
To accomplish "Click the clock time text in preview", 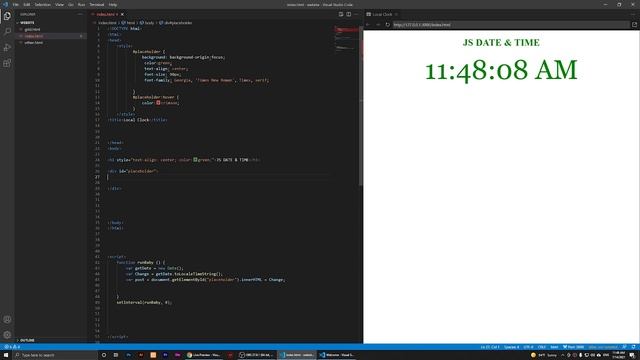I will click(x=501, y=70).
